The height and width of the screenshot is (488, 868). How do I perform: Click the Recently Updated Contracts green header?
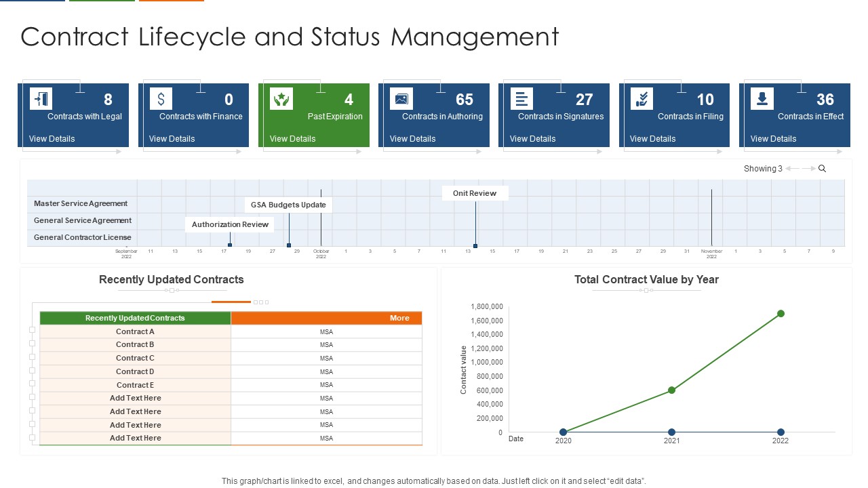(136, 318)
